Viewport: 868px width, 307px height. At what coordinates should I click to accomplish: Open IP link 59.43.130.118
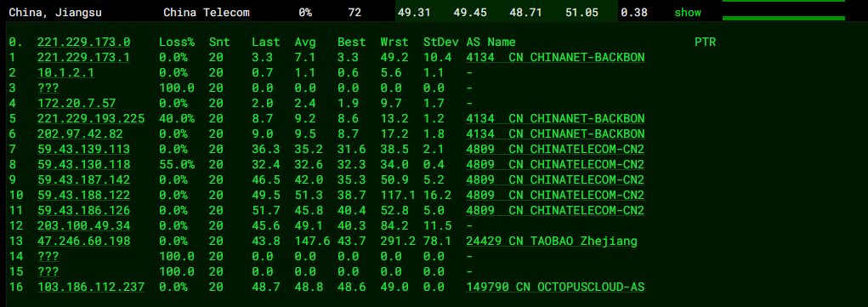tap(83, 165)
